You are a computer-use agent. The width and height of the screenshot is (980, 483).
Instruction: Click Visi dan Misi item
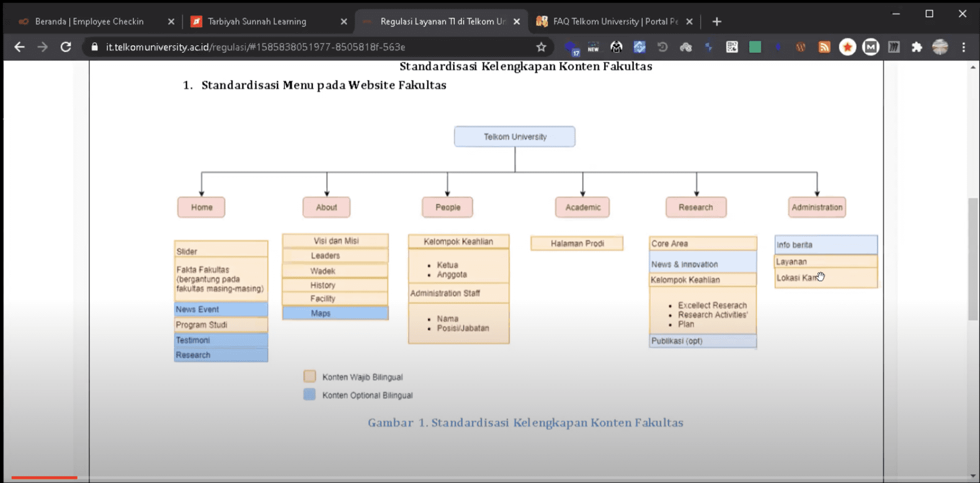(x=335, y=241)
